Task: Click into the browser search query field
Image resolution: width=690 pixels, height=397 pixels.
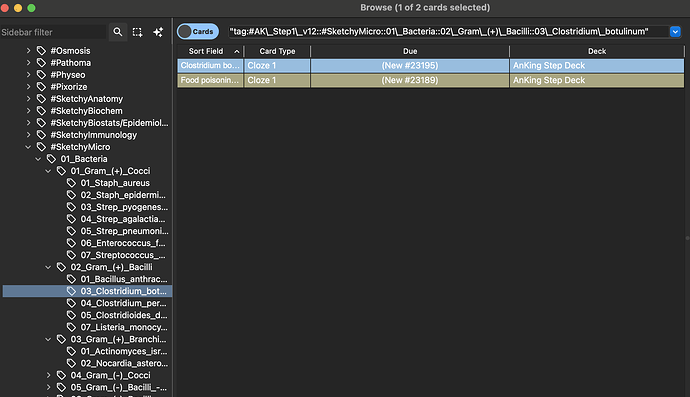Action: [x=448, y=31]
